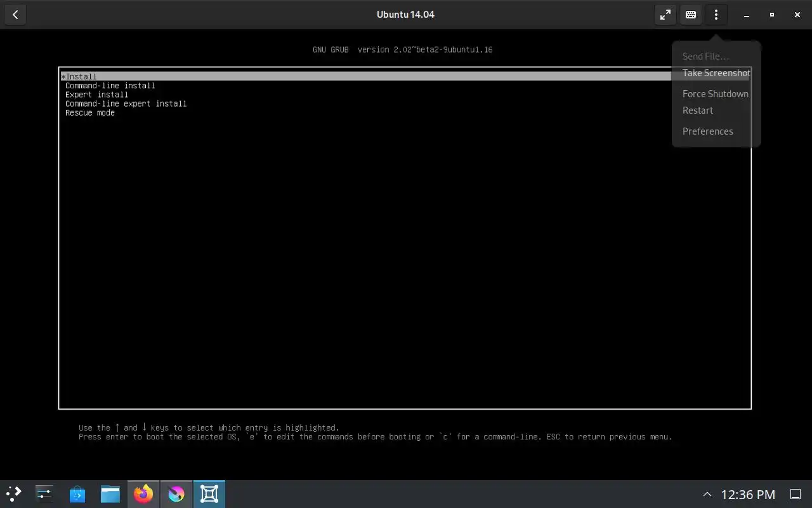Click the show desktop button
This screenshot has width=812, height=508.
coord(795,495)
